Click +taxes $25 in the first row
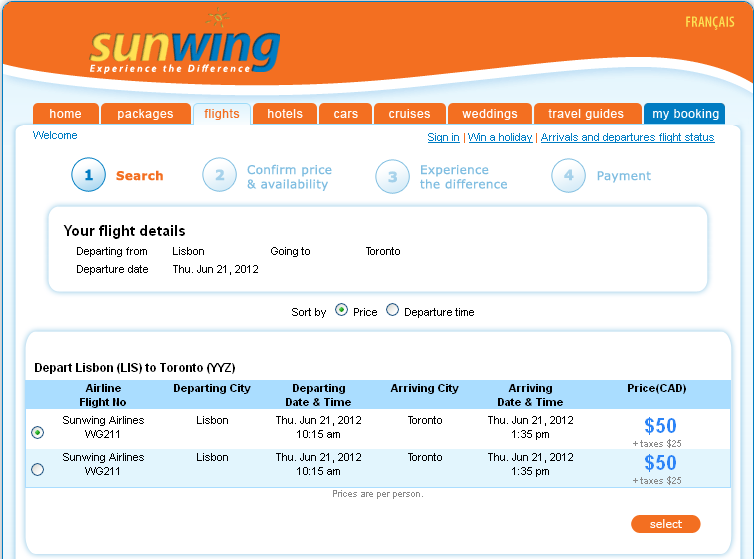This screenshot has width=754, height=559. pyautogui.click(x=657, y=444)
